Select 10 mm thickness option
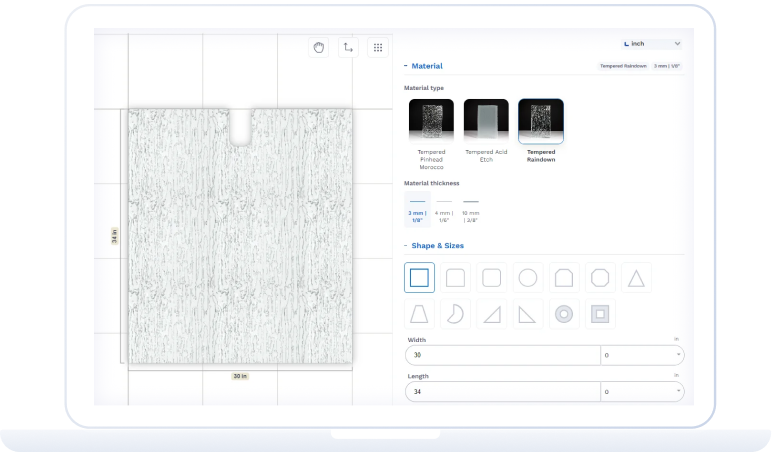The width and height of the screenshot is (772, 452). click(471, 209)
